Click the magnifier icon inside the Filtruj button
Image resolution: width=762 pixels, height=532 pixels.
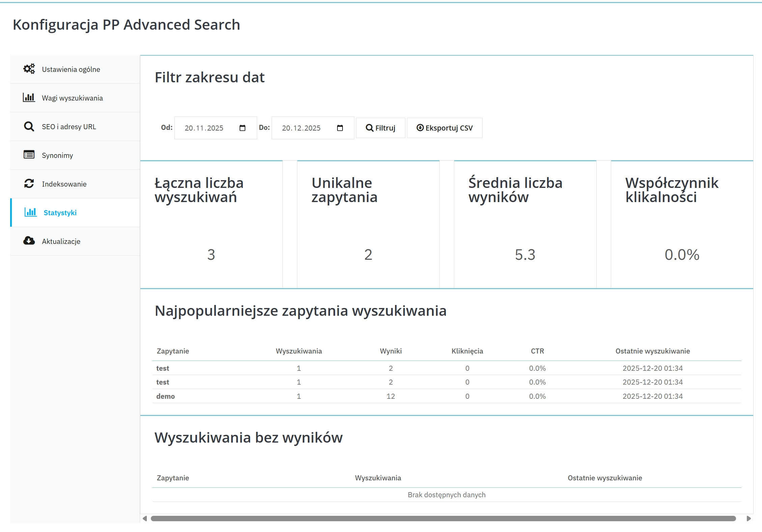369,128
